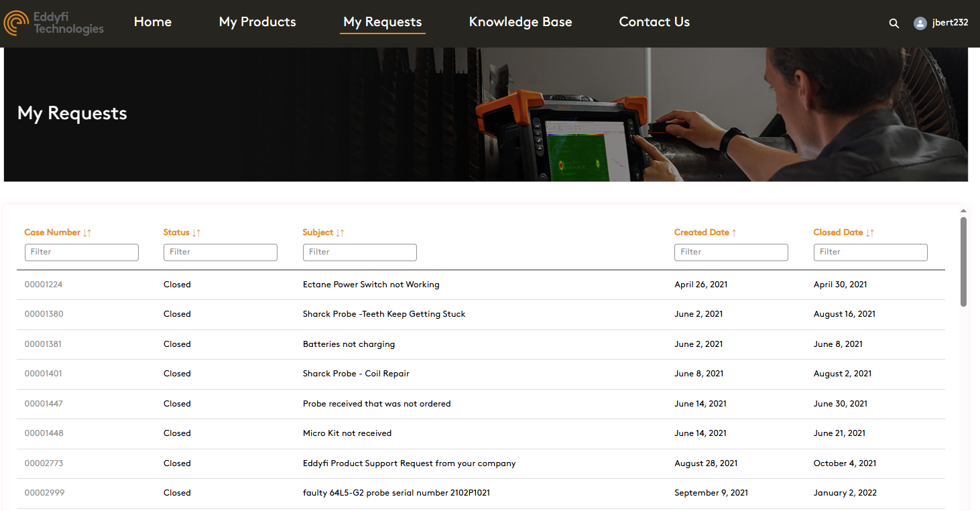Click Subject column sort arrows
The image size is (980, 511).
click(x=341, y=232)
